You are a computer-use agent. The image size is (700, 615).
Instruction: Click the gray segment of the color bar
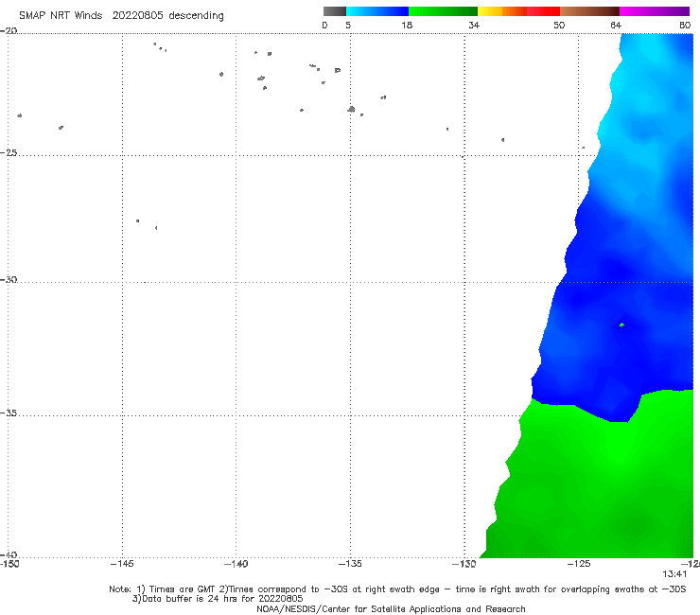[334, 11]
